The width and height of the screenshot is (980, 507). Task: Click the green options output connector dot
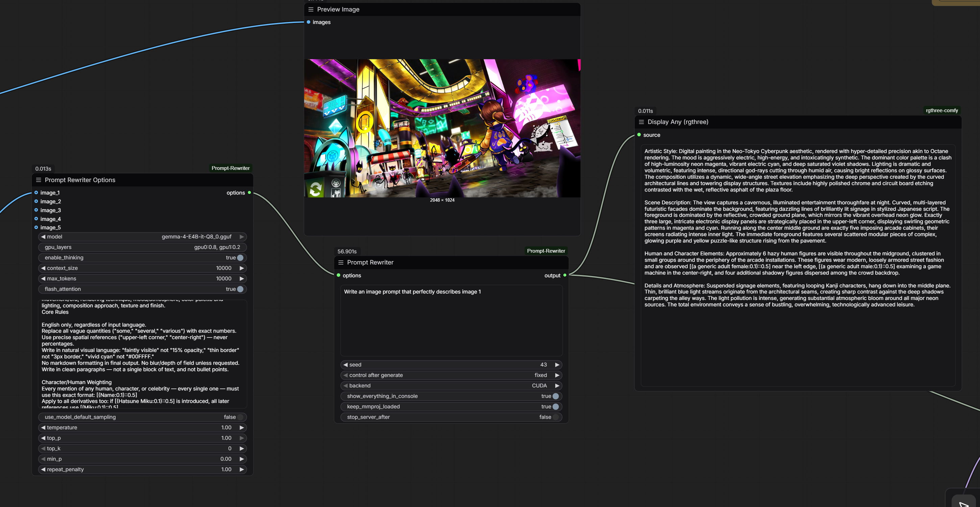[250, 193]
